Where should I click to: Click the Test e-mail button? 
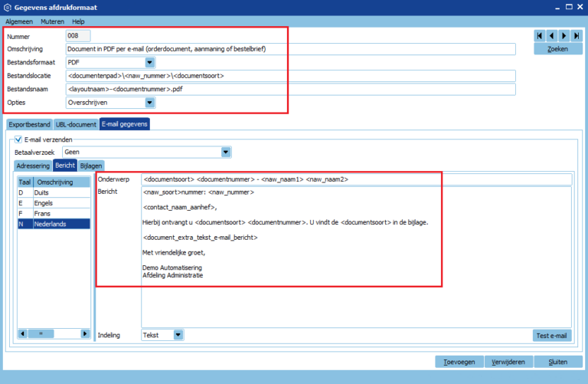(552, 335)
